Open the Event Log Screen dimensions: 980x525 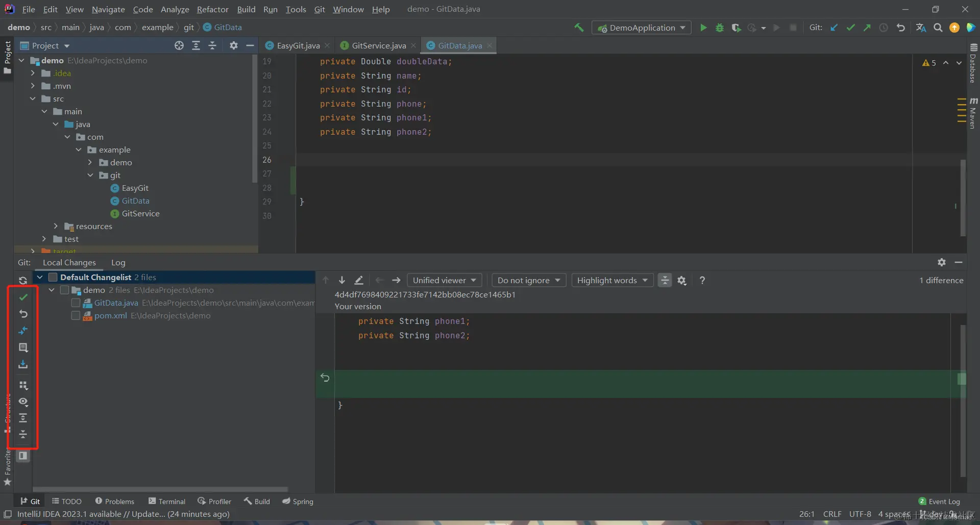[939, 502]
